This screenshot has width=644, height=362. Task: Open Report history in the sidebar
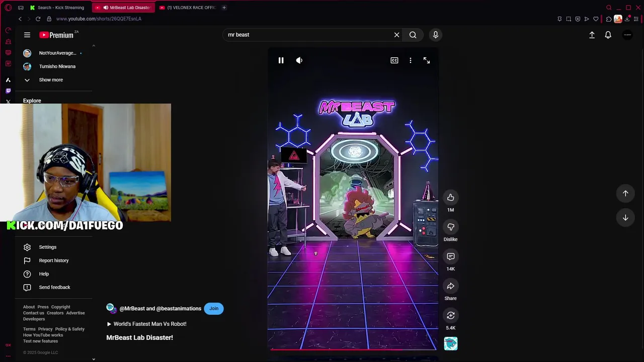53,260
